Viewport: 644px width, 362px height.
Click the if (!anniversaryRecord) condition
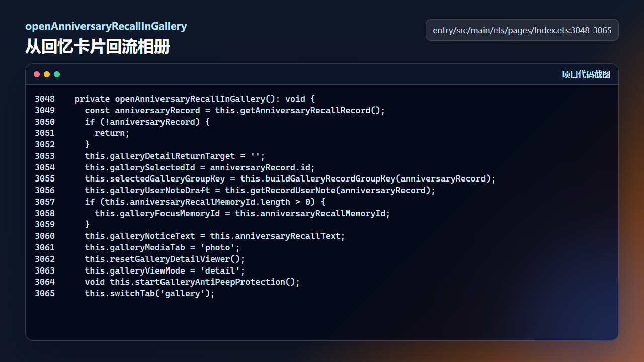click(x=147, y=122)
